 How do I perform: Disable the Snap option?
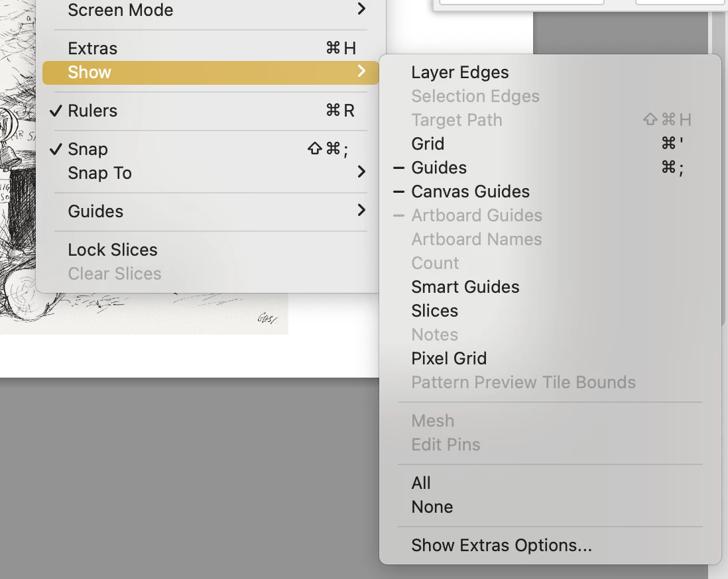tap(88, 149)
